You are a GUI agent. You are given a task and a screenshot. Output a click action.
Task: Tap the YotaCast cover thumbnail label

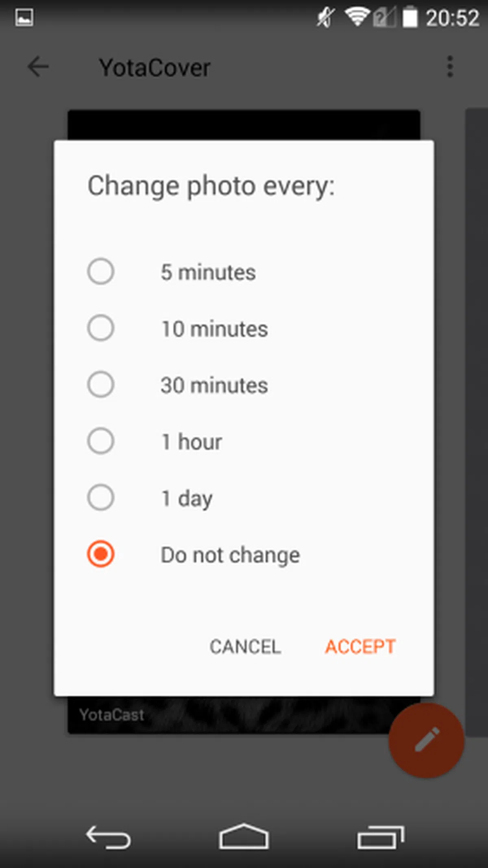pos(112,715)
